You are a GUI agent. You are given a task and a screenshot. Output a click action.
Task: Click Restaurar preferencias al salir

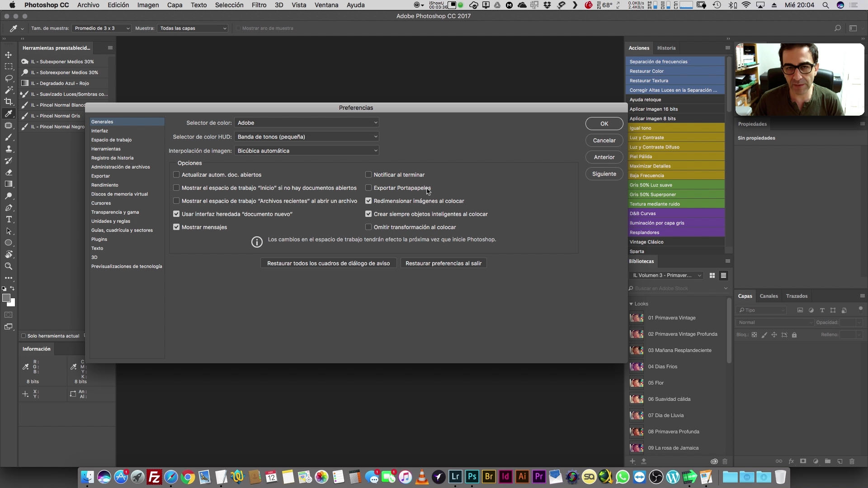tap(443, 263)
